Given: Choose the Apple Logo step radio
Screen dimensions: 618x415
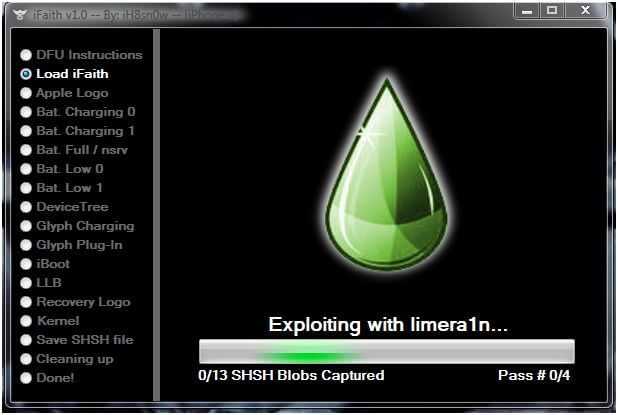Looking at the screenshot, I should click(x=26, y=93).
